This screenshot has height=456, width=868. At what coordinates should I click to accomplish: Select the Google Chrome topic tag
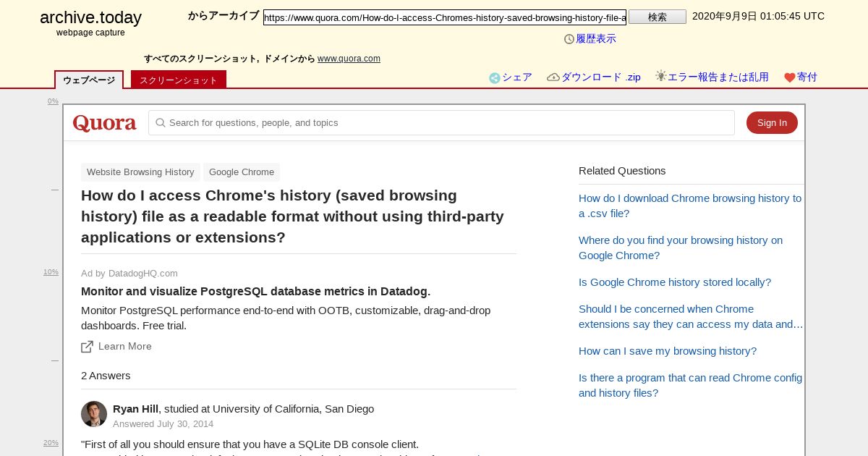click(x=242, y=172)
